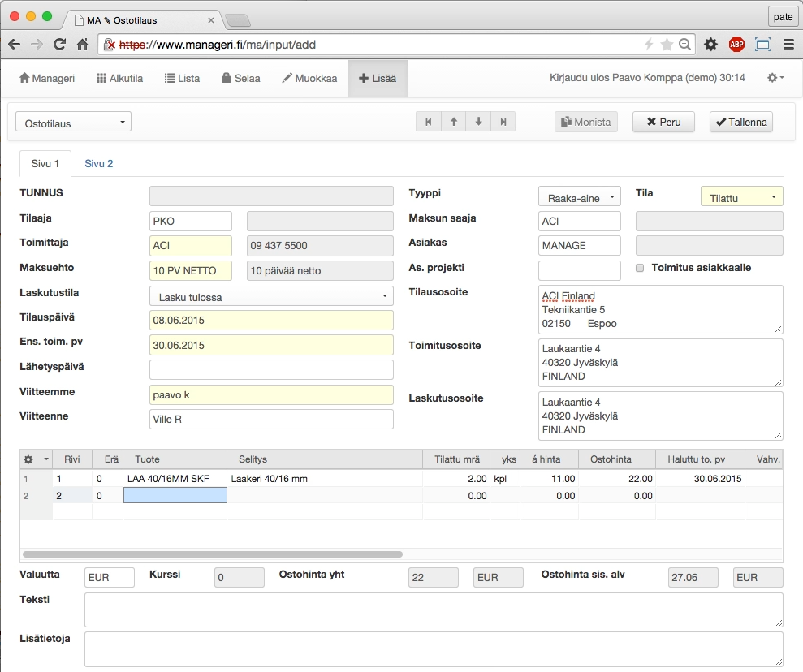Jump to the last record arrow
This screenshot has height=672, width=803.
[503, 122]
